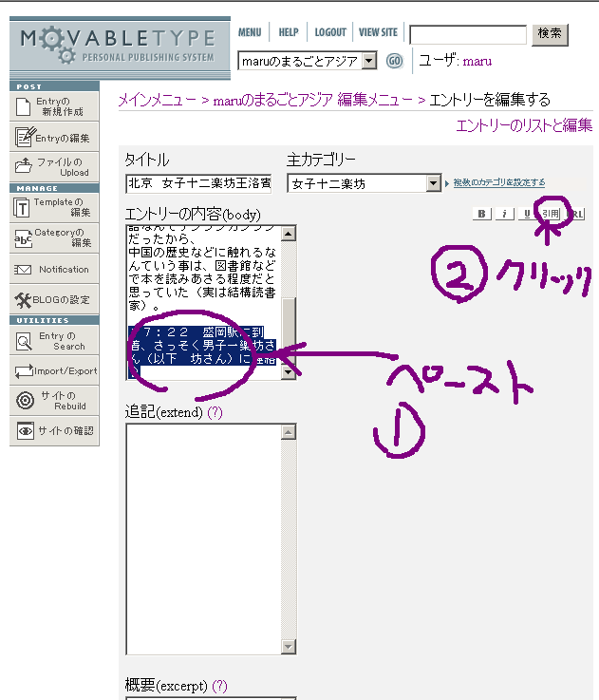Apply underline with the U button

(527, 214)
